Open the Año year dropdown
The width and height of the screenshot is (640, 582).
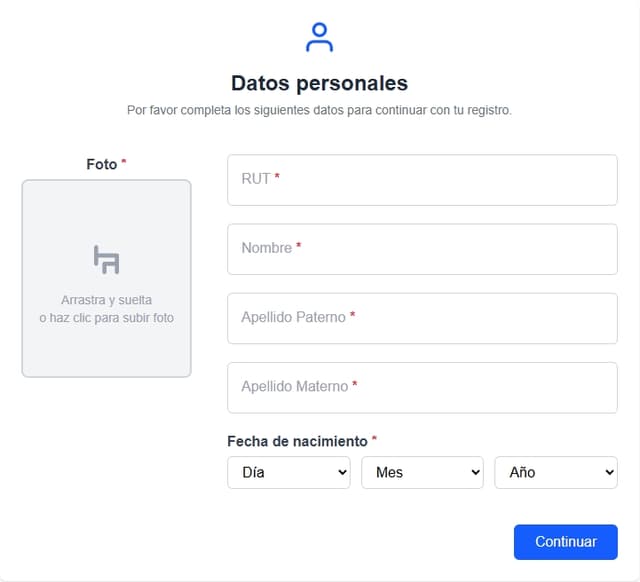555,472
